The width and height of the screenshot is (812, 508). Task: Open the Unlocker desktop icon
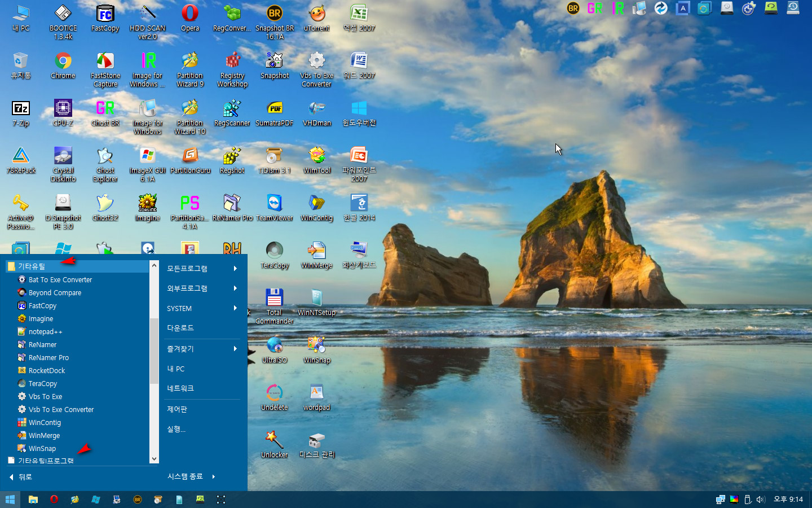275,445
